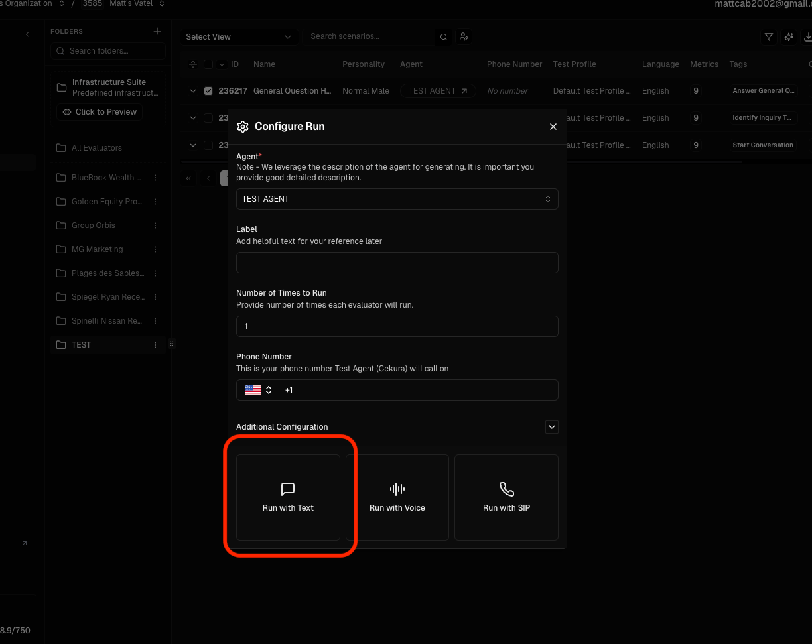Click the Run with Text button

pos(288,497)
